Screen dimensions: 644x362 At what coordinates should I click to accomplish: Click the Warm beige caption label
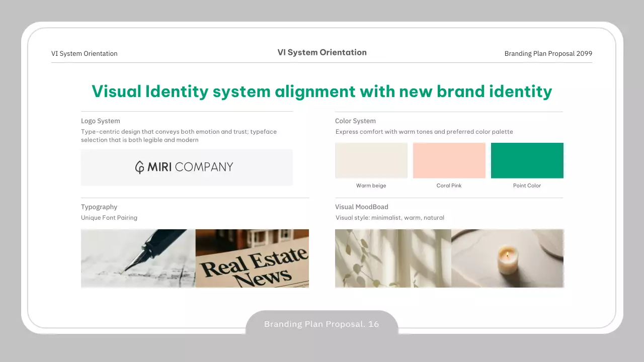coord(371,186)
